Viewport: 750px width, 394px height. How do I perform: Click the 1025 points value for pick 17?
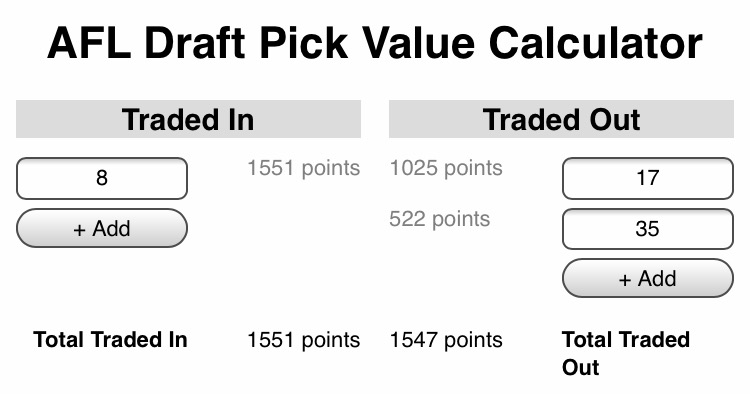pyautogui.click(x=446, y=168)
